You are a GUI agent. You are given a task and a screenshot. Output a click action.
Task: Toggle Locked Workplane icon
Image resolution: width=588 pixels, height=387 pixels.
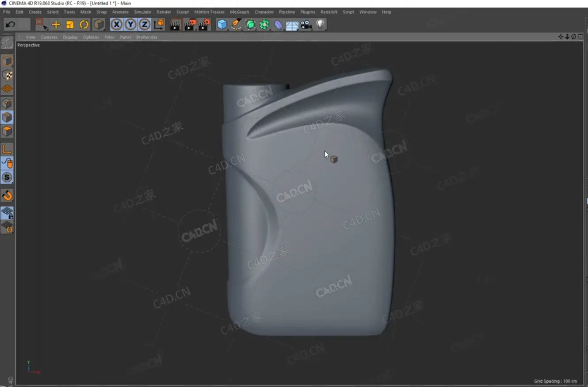point(7,213)
